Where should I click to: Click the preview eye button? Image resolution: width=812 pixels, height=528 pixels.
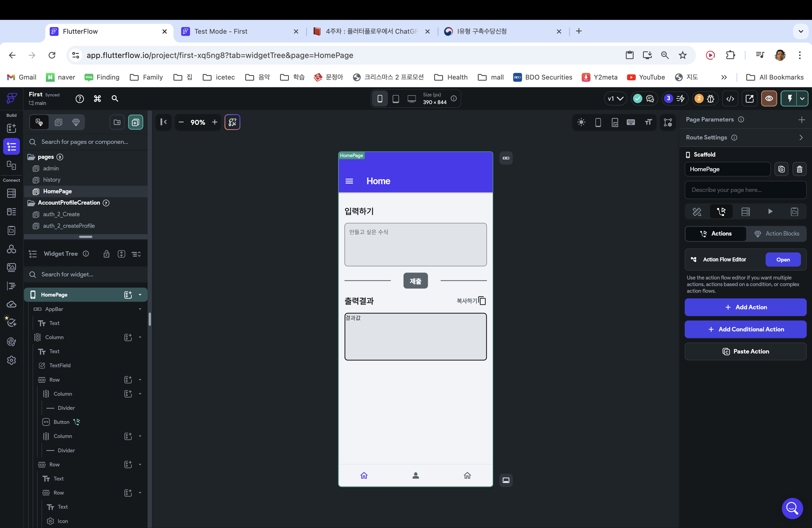tap(769, 99)
